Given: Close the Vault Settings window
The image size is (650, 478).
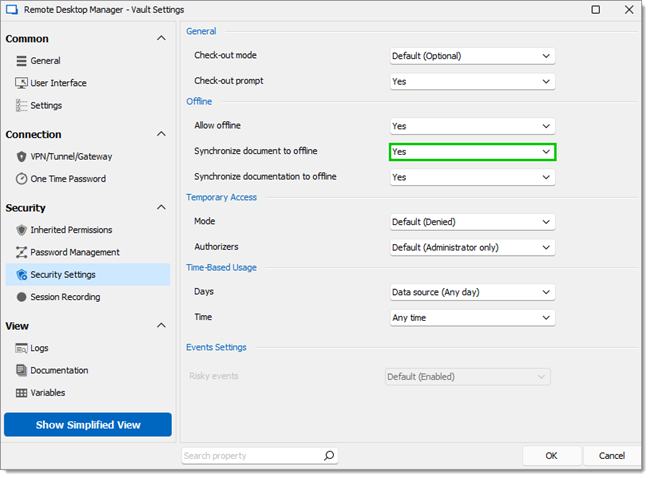Looking at the screenshot, I should tap(629, 10).
